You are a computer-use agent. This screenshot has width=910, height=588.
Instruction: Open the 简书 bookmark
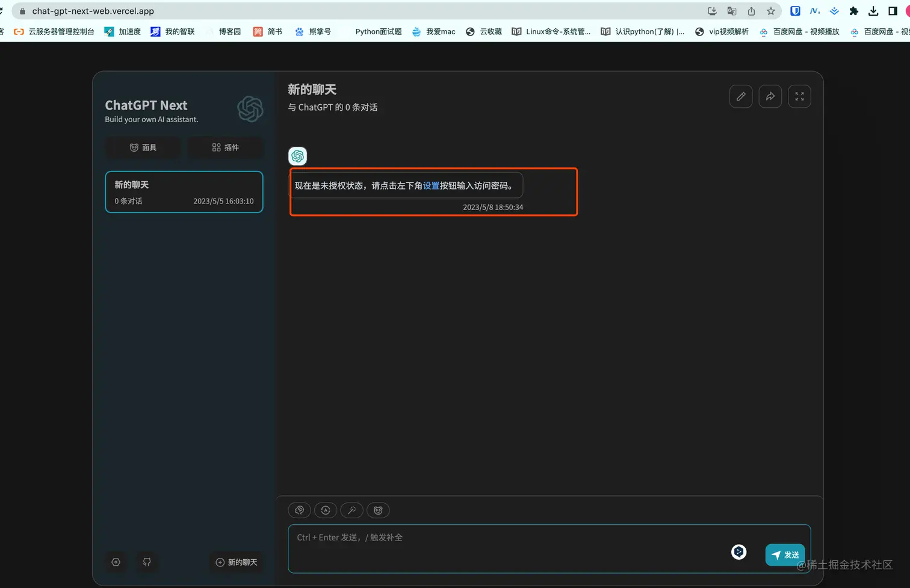click(268, 31)
